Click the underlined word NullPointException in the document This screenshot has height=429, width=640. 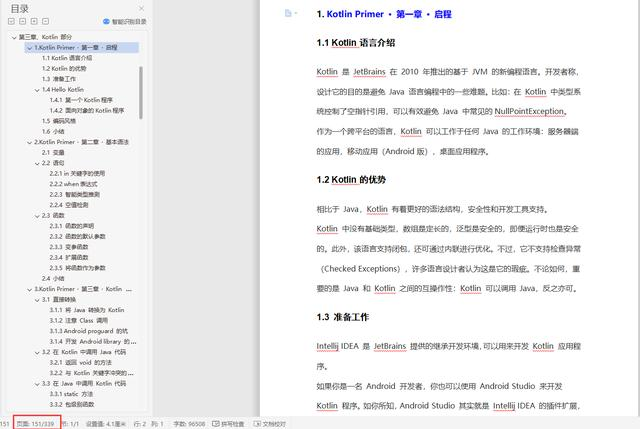pos(529,111)
